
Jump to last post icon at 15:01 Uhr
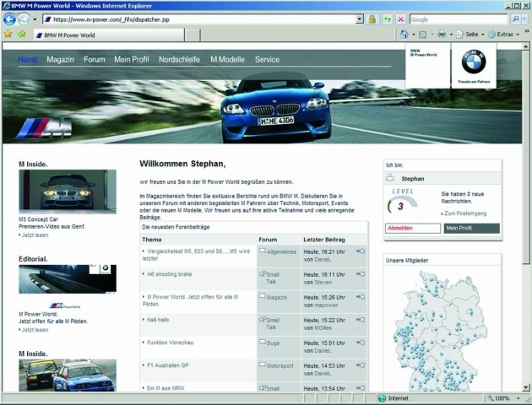point(361,343)
